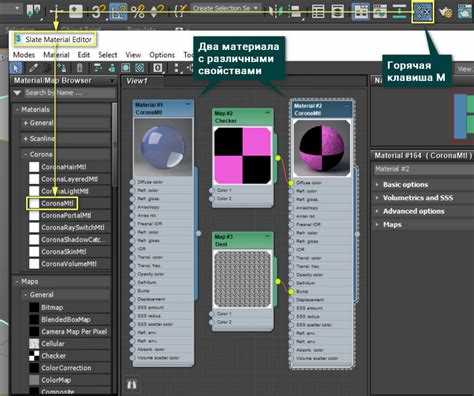Screen dimensions: 474x396
Task: Toggle Layer Explorer icon
Action: coord(337,12)
